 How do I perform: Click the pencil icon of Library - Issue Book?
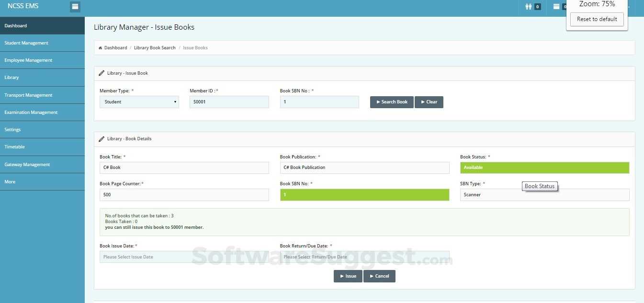tap(102, 73)
